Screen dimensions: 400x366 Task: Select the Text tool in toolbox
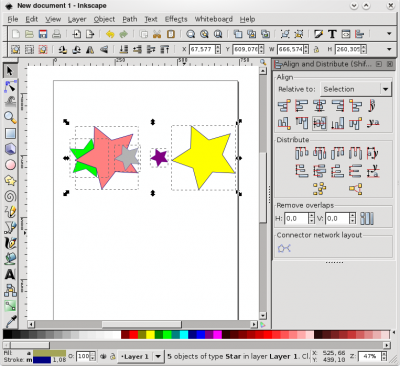[x=10, y=274]
